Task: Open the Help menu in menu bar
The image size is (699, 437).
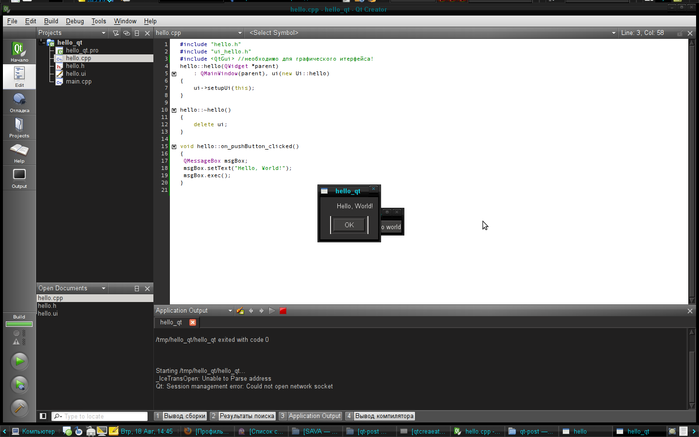Action: [150, 21]
